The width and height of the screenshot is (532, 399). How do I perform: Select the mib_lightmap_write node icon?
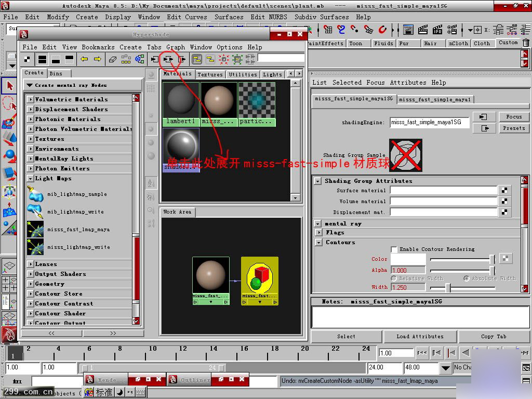pos(35,211)
